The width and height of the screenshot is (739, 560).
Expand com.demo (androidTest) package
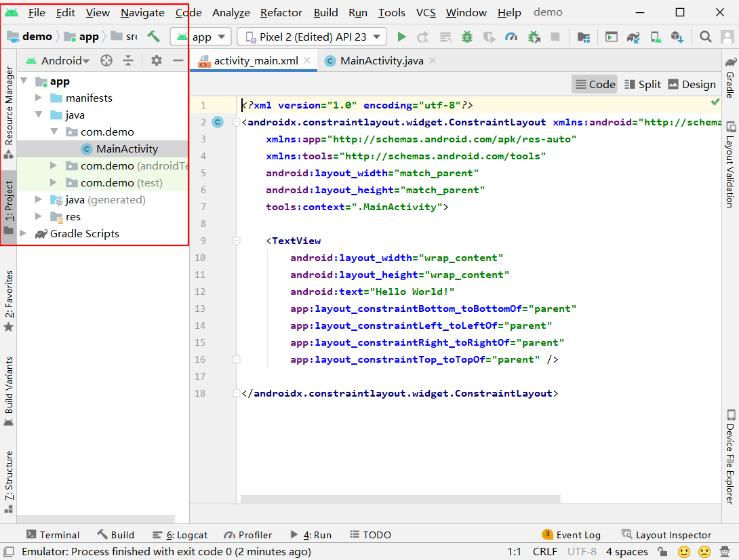click(x=54, y=165)
